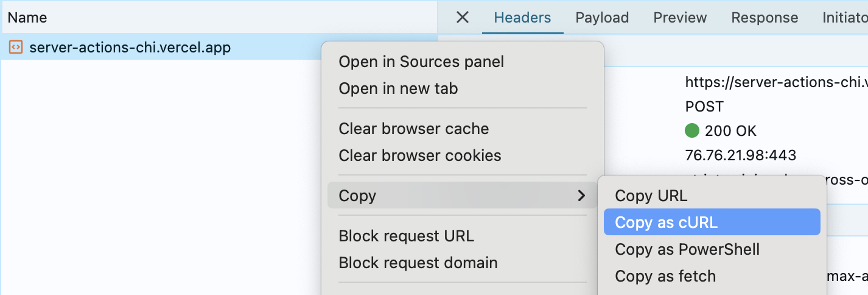Open the Payload tab
The image size is (868, 295).
pos(602,18)
